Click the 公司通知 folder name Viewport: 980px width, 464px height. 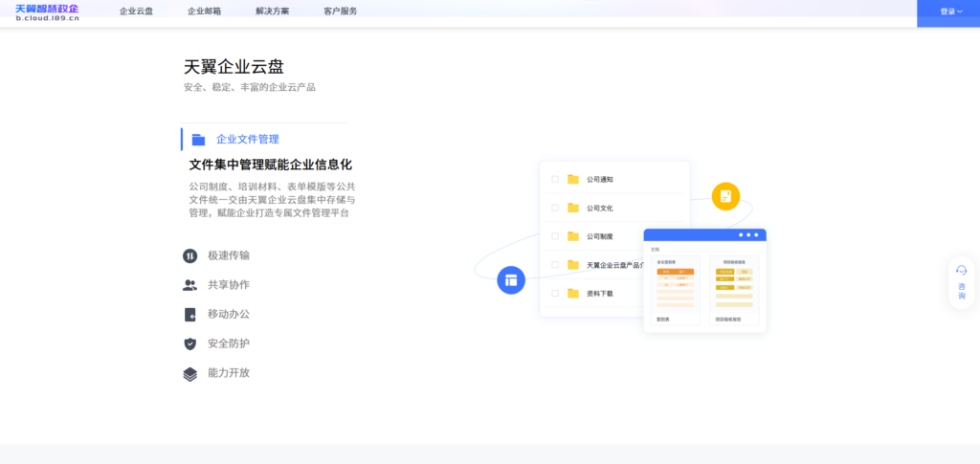pos(600,179)
